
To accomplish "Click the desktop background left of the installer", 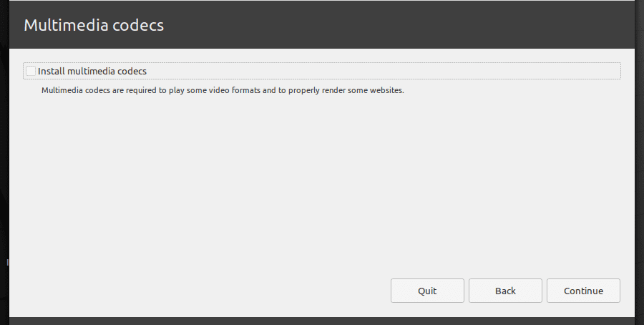I will 4,179.
